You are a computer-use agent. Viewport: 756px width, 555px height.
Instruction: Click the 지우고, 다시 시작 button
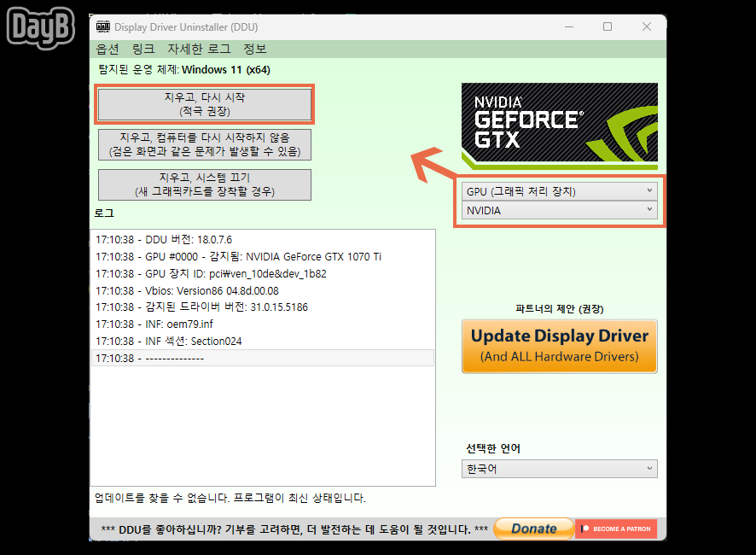click(204, 104)
